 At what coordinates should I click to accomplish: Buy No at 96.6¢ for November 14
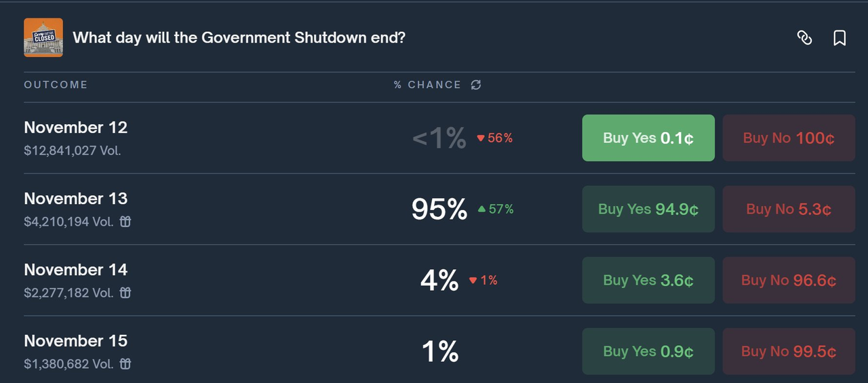point(789,280)
